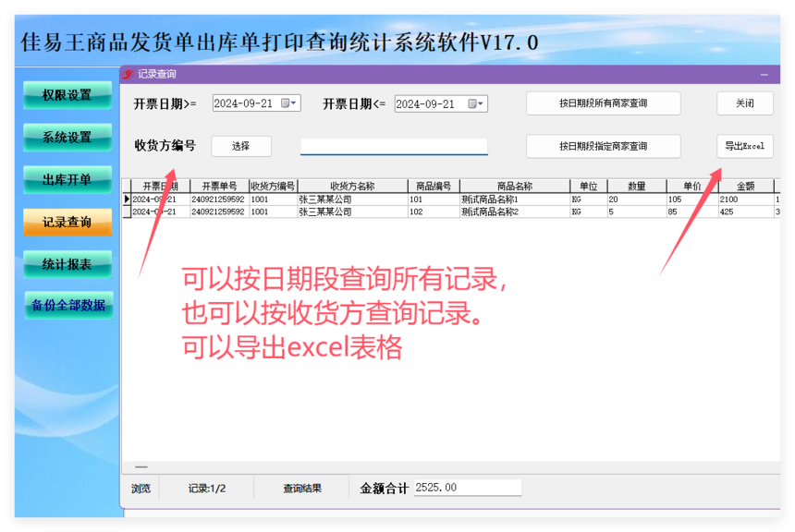Click the 金额 cell 2100
Screen dimensions: 795x532
point(746,199)
